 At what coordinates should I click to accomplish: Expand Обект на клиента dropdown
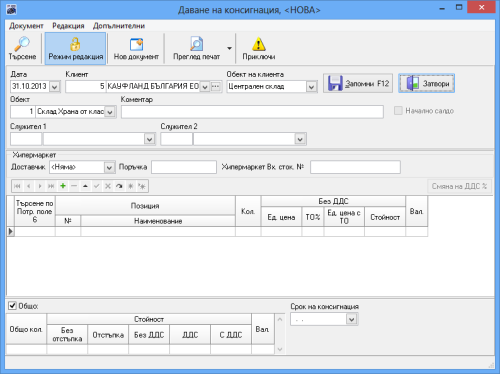[x=311, y=87]
